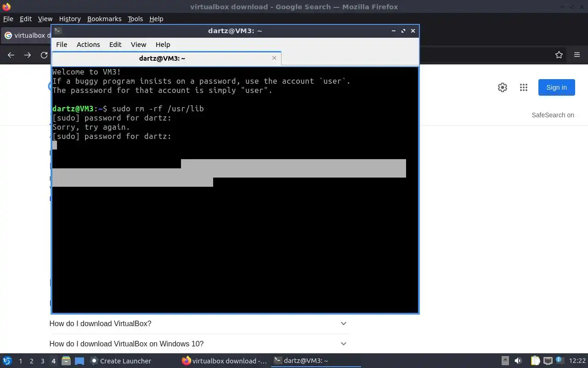Open the Firefox File menu
This screenshot has height=368, width=588.
pyautogui.click(x=8, y=19)
